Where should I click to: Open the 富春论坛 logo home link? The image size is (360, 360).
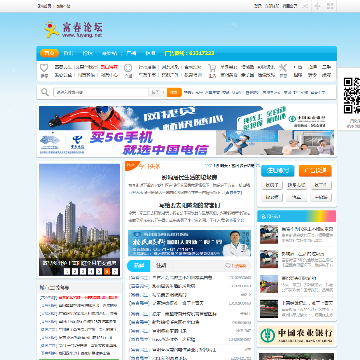(x=73, y=29)
